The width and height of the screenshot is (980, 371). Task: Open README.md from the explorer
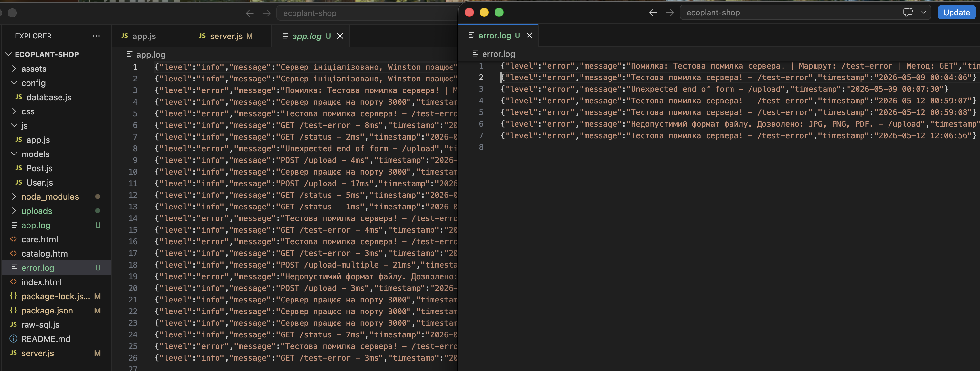46,339
